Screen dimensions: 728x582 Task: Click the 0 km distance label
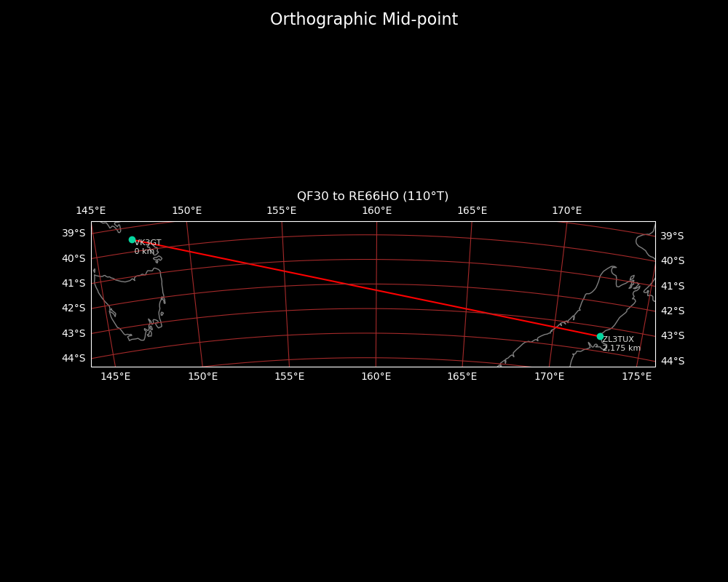pyautogui.click(x=144, y=252)
